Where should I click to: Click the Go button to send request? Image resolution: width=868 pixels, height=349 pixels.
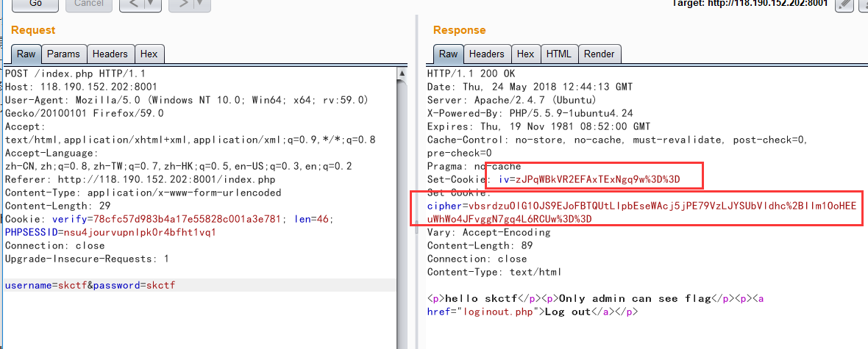click(35, 4)
